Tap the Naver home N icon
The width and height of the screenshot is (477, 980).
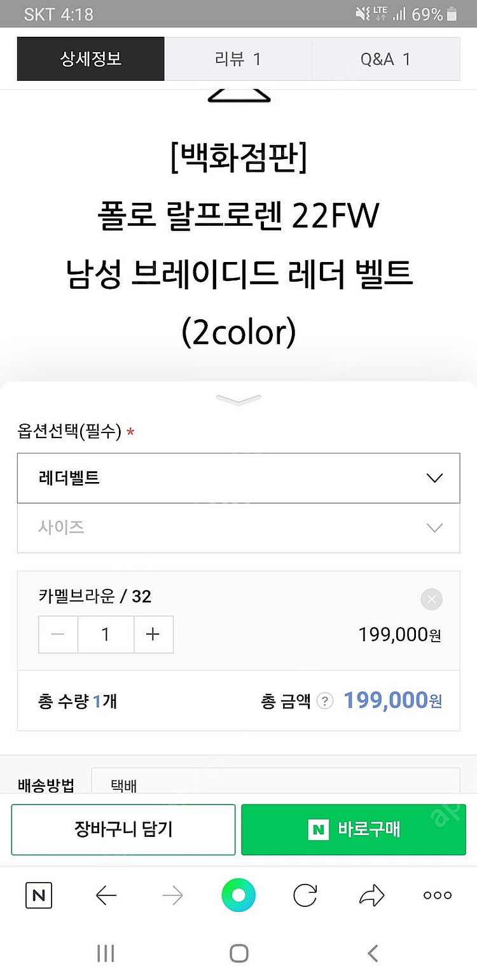[x=39, y=895]
